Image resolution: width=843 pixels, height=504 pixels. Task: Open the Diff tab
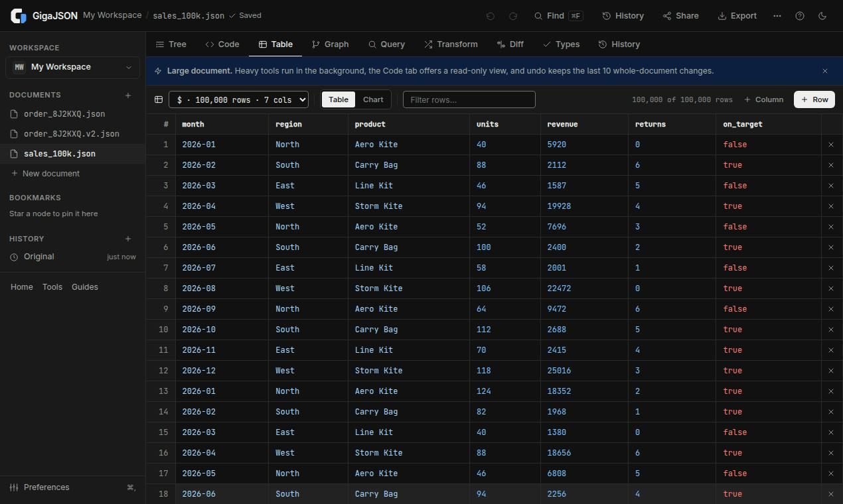[x=510, y=44]
